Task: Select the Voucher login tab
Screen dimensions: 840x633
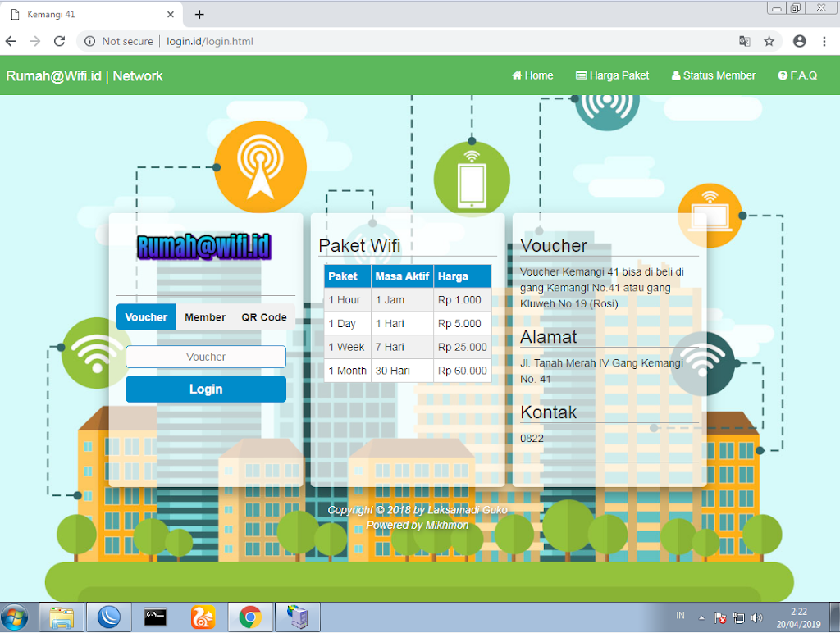Action: (x=146, y=317)
